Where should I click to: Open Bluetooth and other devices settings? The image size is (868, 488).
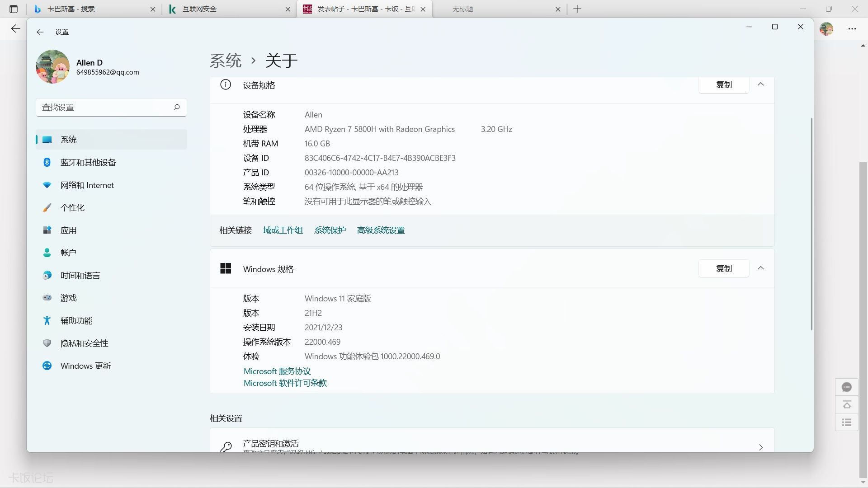tap(111, 162)
